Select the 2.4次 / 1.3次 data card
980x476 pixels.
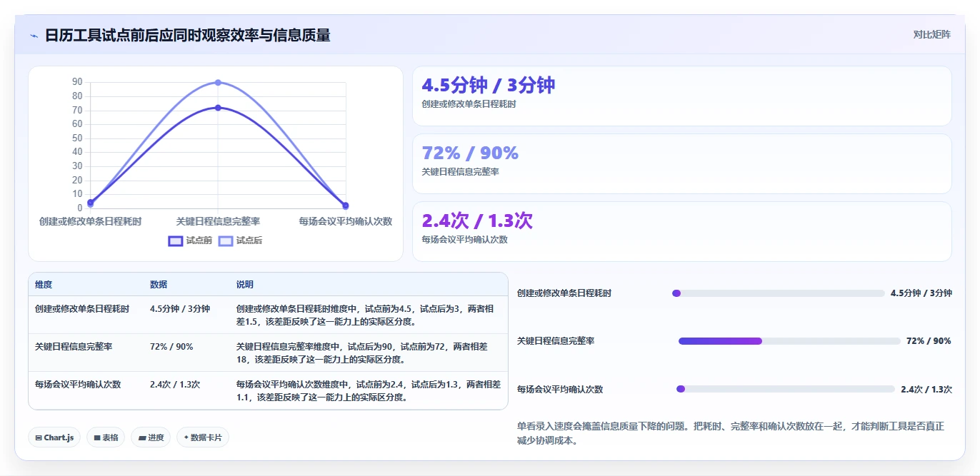(682, 232)
